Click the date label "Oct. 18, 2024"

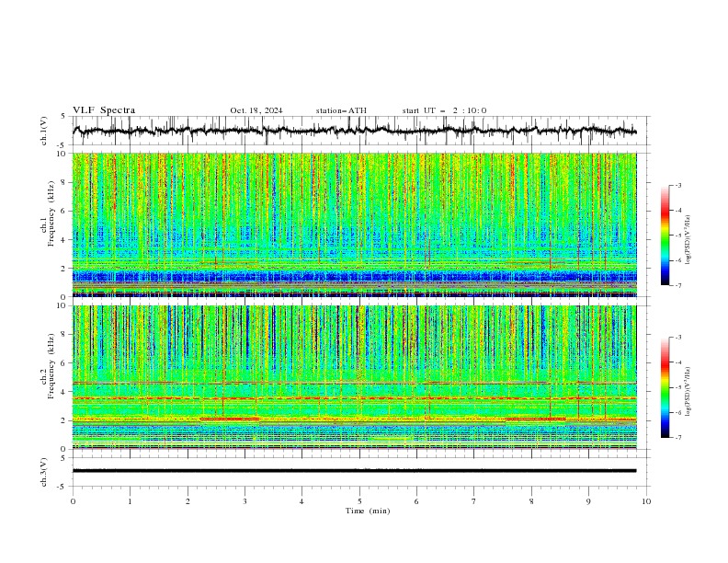click(256, 110)
